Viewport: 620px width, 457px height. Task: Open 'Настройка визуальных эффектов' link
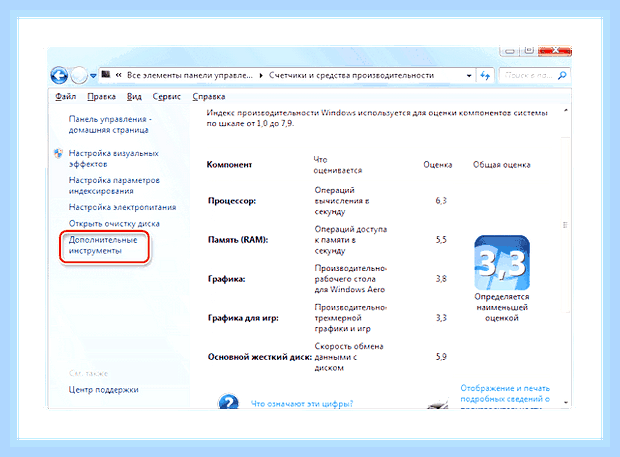tap(113, 159)
